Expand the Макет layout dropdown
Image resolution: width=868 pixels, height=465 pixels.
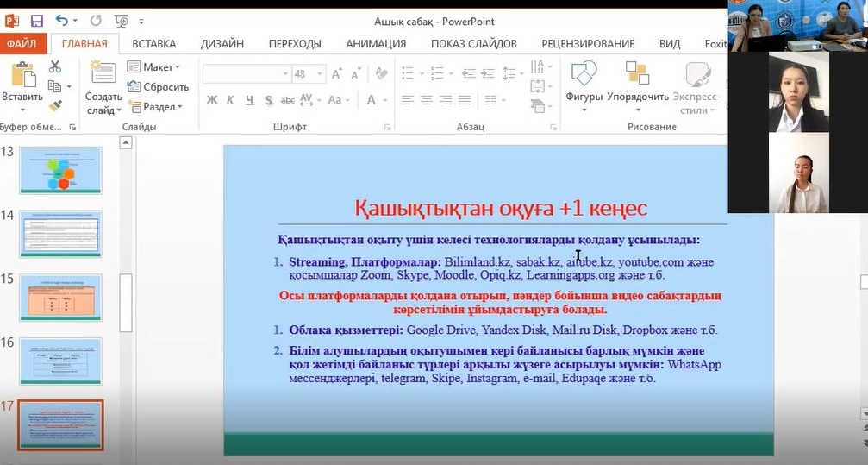[154, 66]
